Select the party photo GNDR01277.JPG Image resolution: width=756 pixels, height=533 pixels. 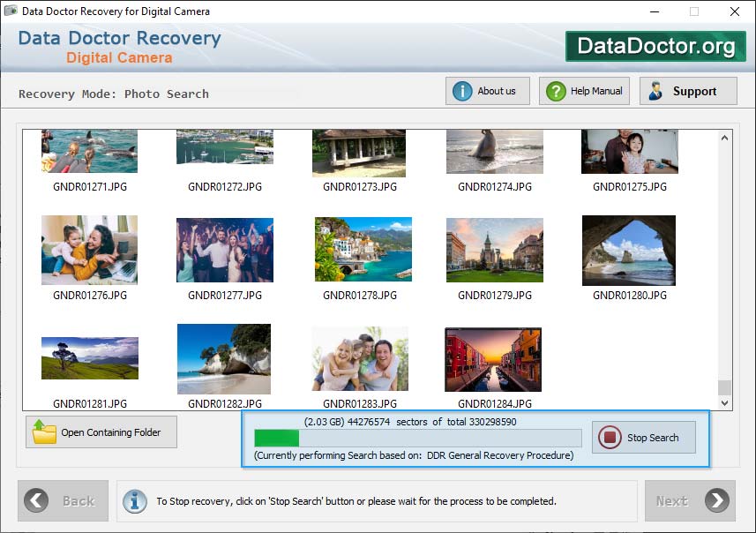pyautogui.click(x=225, y=250)
